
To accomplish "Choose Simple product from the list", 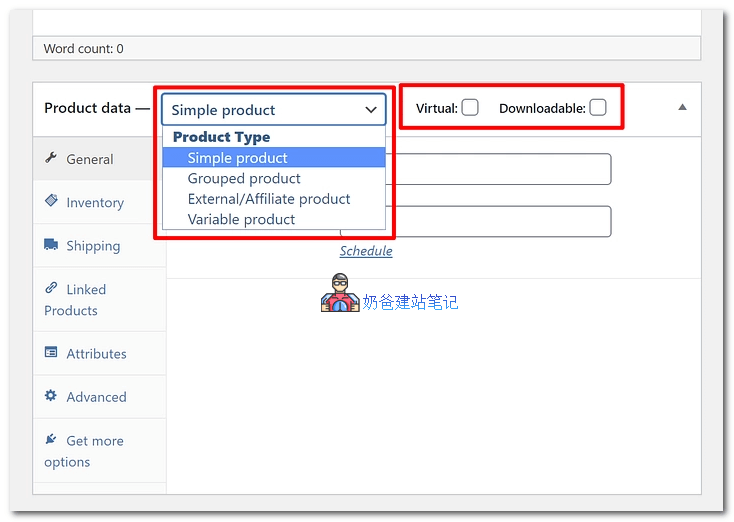I will click(x=274, y=158).
